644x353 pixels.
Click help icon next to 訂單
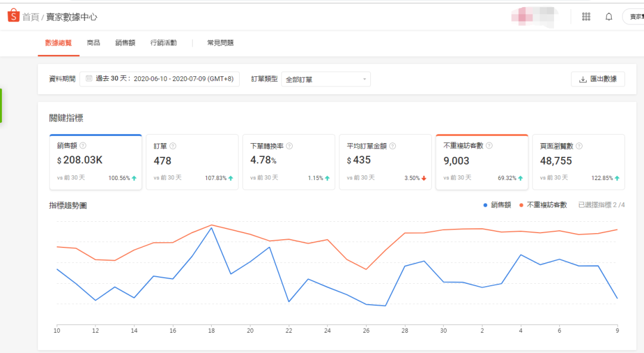173,146
